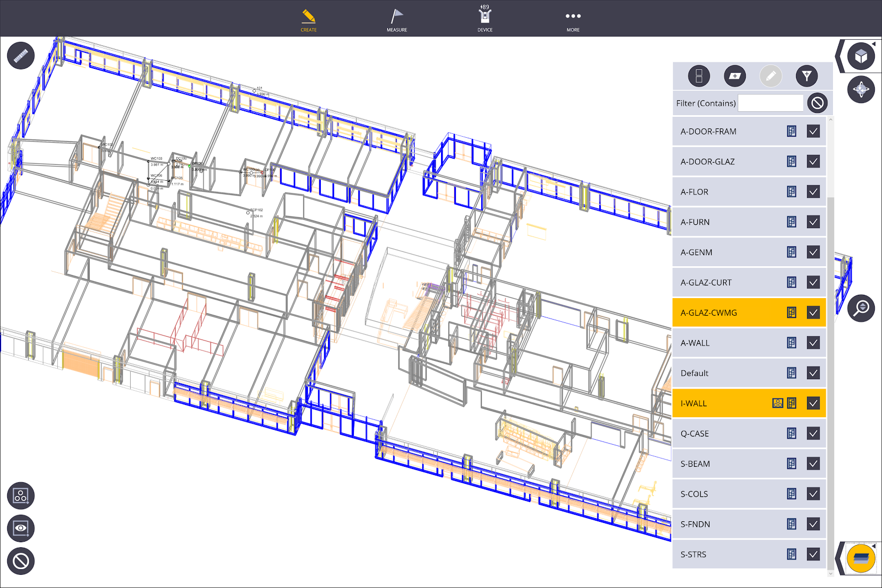Click the 3D cube view icon
This screenshot has height=588, width=882.
[861, 56]
